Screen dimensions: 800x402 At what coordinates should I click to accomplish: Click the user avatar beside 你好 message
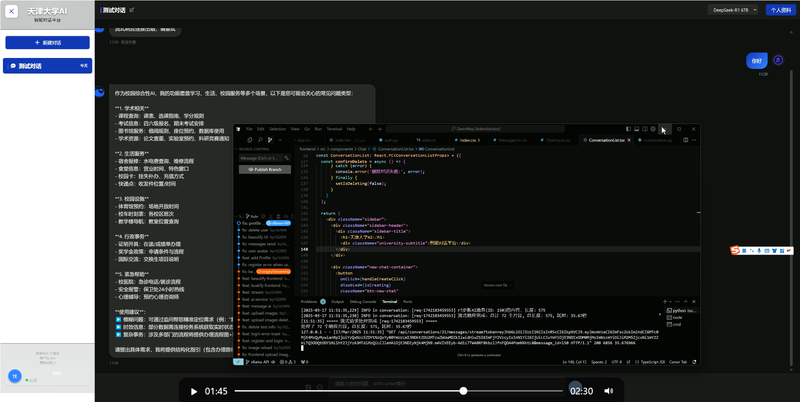point(778,60)
